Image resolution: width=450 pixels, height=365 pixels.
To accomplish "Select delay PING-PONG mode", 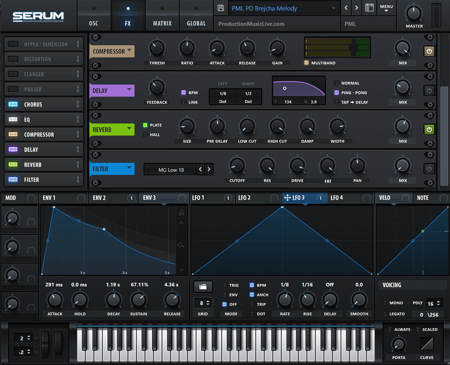I will pos(336,93).
